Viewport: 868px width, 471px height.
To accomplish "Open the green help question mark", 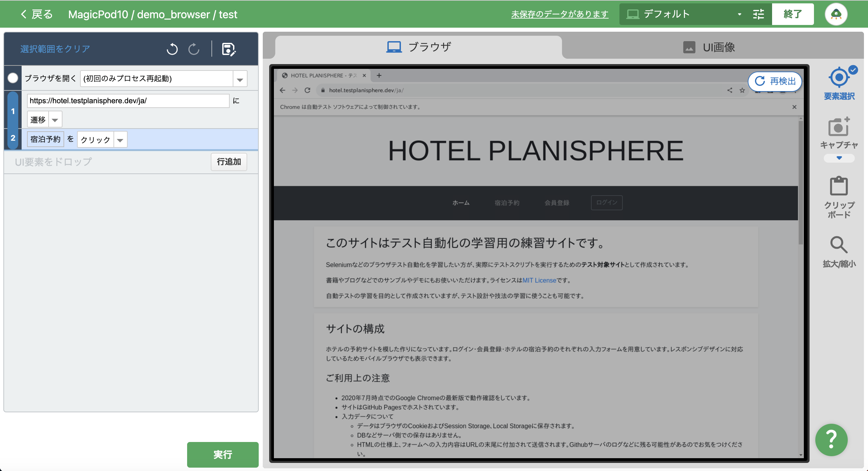I will 831,440.
